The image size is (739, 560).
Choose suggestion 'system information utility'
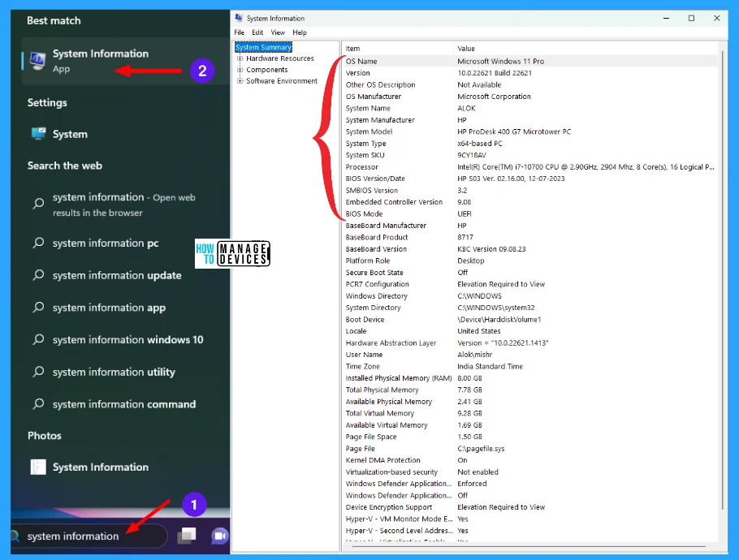114,372
